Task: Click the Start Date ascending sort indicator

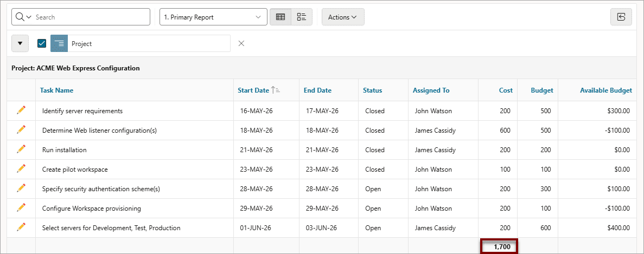Action: [x=276, y=90]
